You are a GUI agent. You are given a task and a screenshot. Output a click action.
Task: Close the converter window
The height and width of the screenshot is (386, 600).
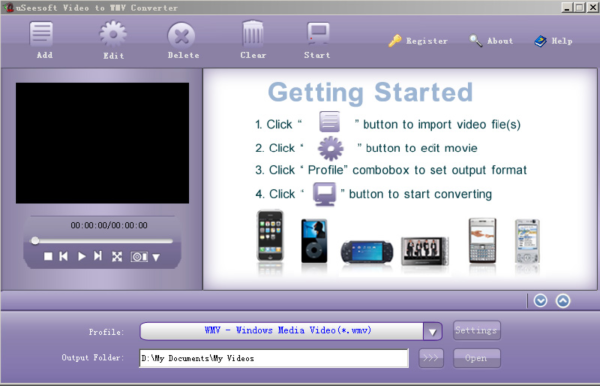pos(592,7)
